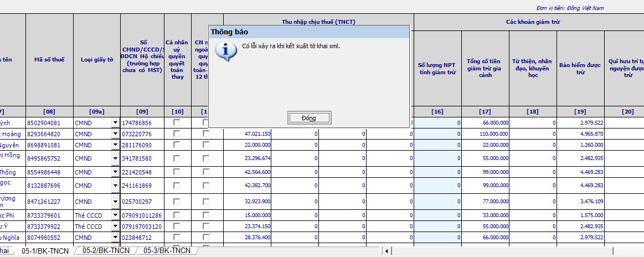Open the 05-3/BK-TNCN sheet tab
644x257 pixels.
click(x=167, y=251)
